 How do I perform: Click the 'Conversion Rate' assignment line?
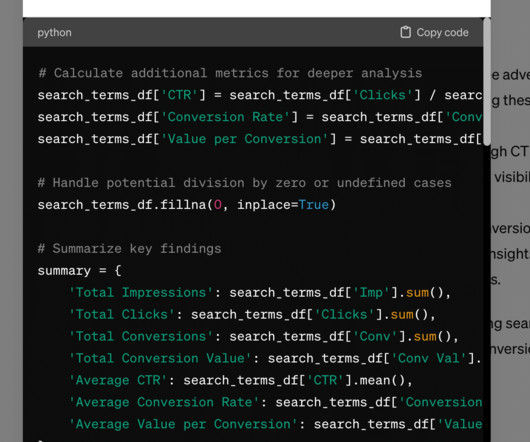click(260, 117)
